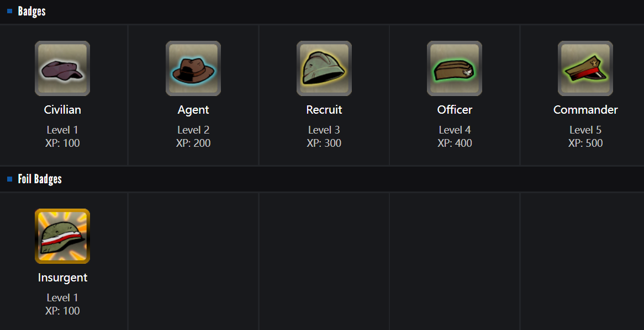
Task: Click the Badges section header
Action: point(31,12)
